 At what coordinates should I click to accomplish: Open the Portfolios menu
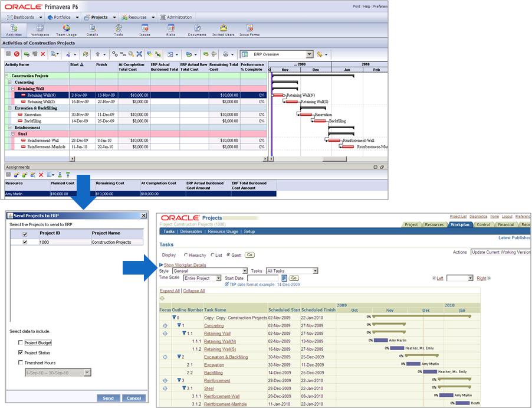(x=63, y=17)
